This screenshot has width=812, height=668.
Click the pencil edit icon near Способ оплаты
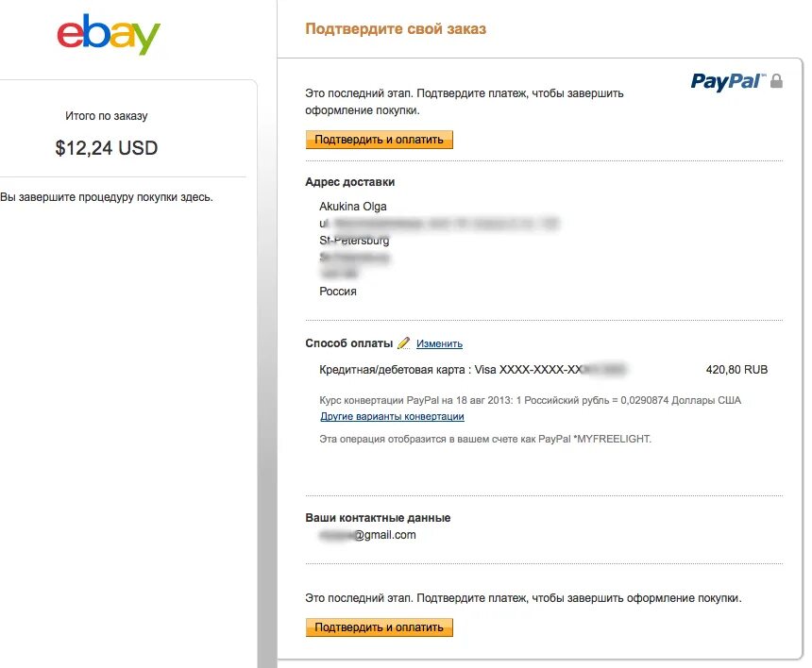pos(404,343)
